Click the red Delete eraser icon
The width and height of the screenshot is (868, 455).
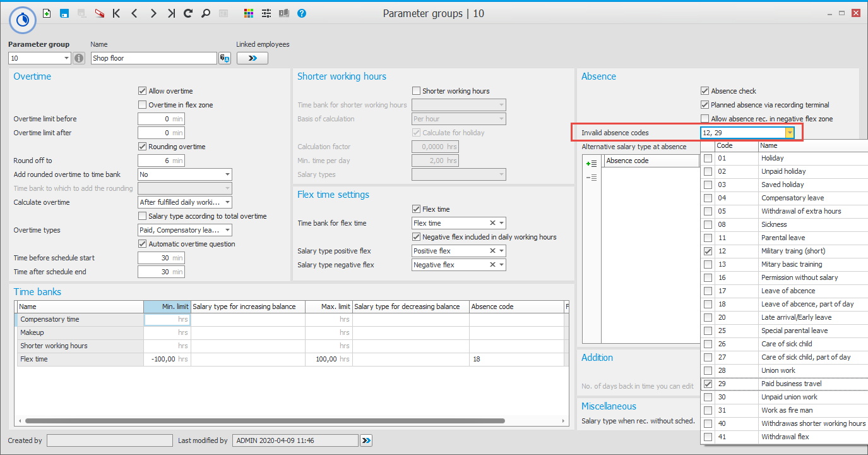pyautogui.click(x=100, y=13)
